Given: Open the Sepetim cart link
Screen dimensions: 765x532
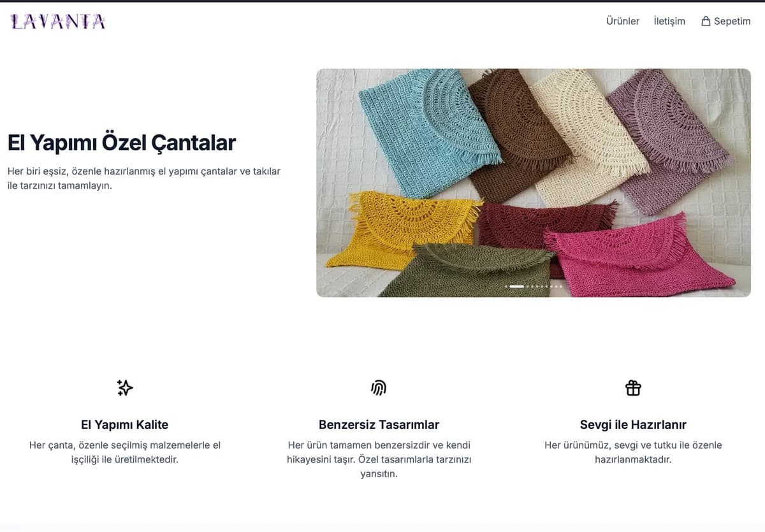Looking at the screenshot, I should tap(726, 21).
